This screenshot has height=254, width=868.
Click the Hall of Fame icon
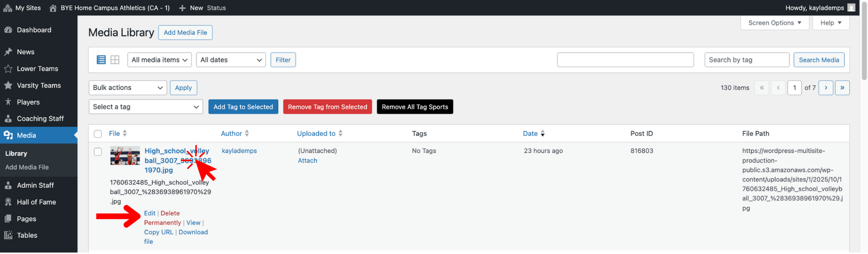pyautogui.click(x=8, y=202)
